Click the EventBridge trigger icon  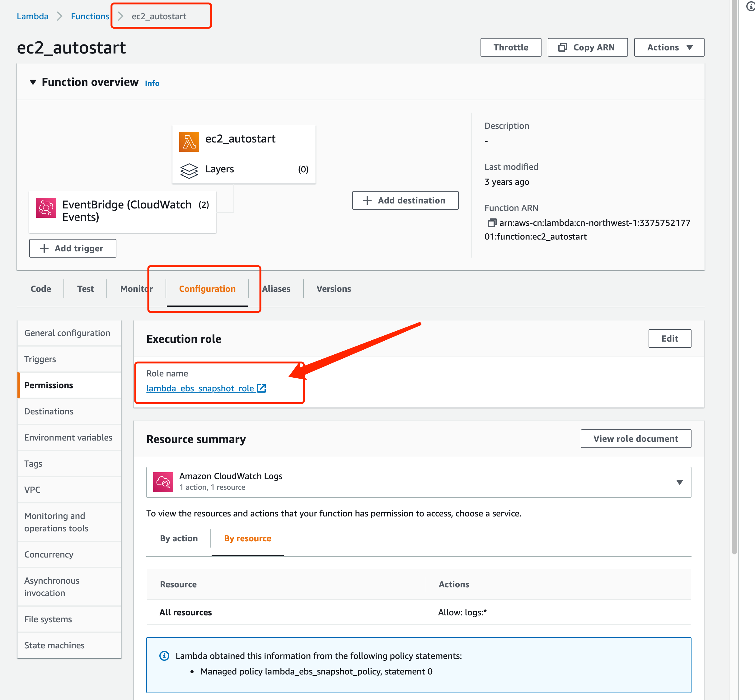click(46, 208)
